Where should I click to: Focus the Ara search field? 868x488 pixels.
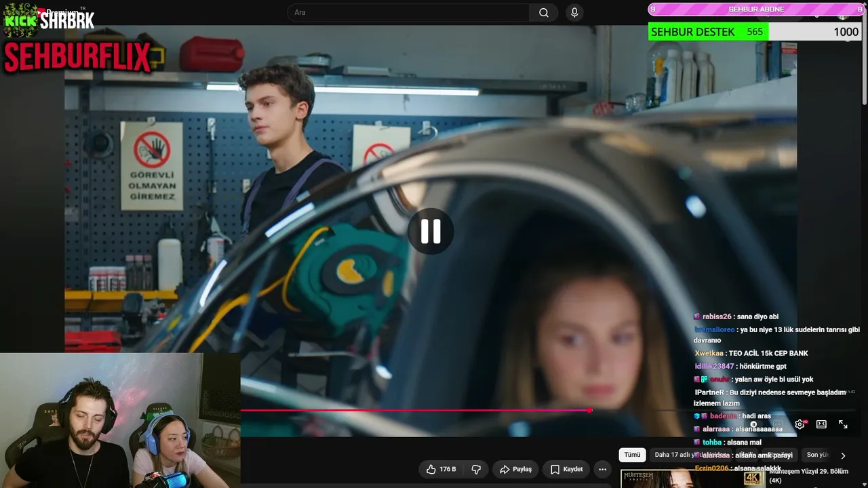[410, 13]
